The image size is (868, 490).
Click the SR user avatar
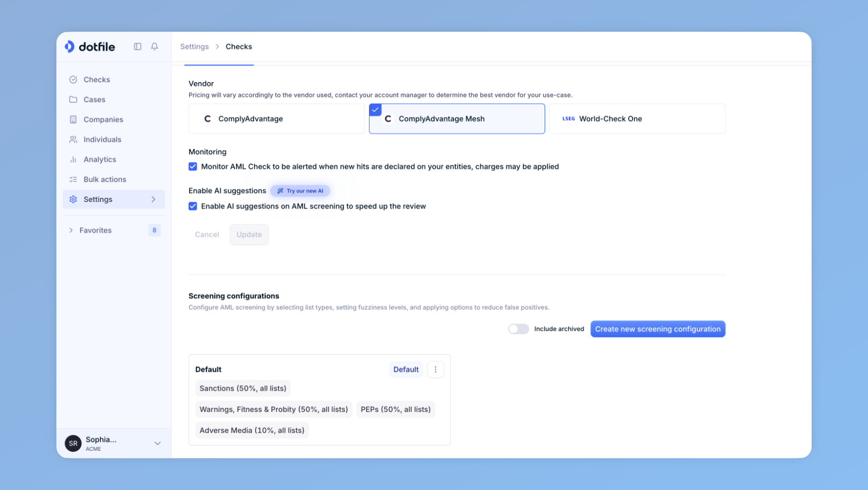pyautogui.click(x=73, y=443)
